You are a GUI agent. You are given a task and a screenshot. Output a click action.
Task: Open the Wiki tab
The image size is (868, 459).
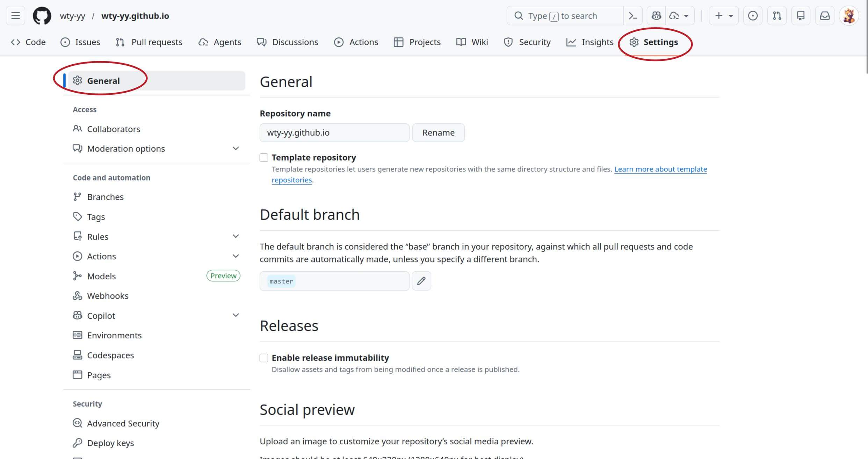(472, 42)
